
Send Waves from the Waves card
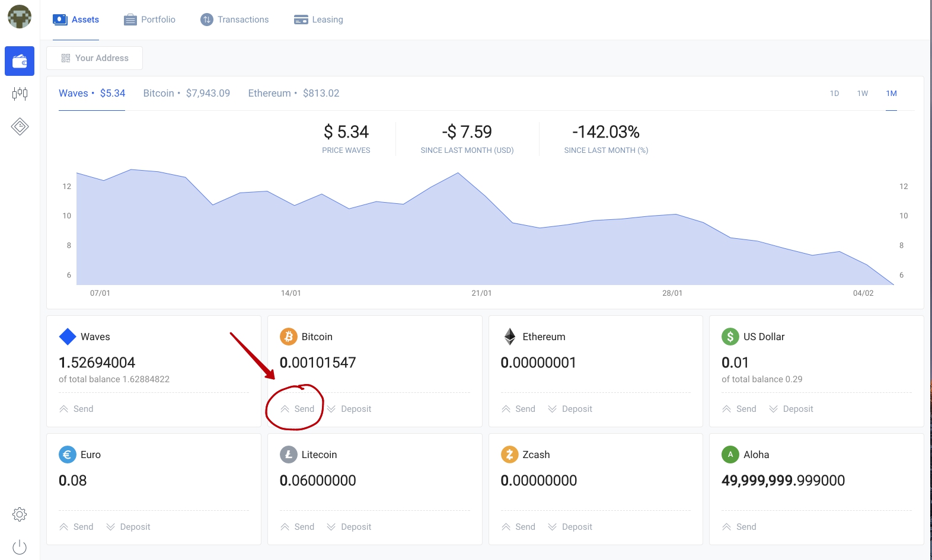[x=76, y=409]
